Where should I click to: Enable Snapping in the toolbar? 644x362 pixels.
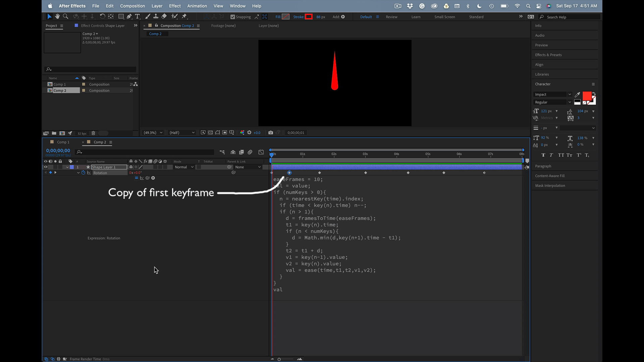click(x=232, y=17)
